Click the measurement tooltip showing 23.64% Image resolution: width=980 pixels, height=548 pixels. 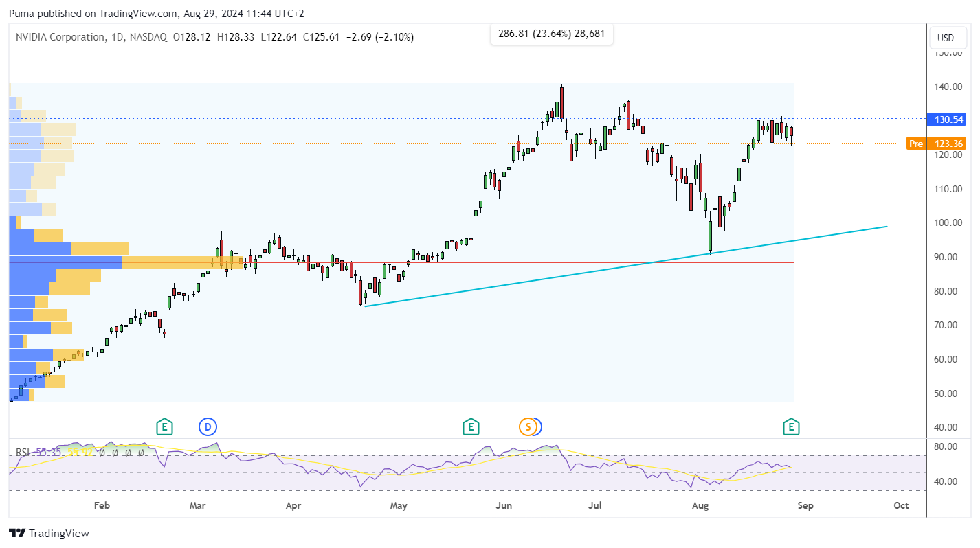pos(551,32)
